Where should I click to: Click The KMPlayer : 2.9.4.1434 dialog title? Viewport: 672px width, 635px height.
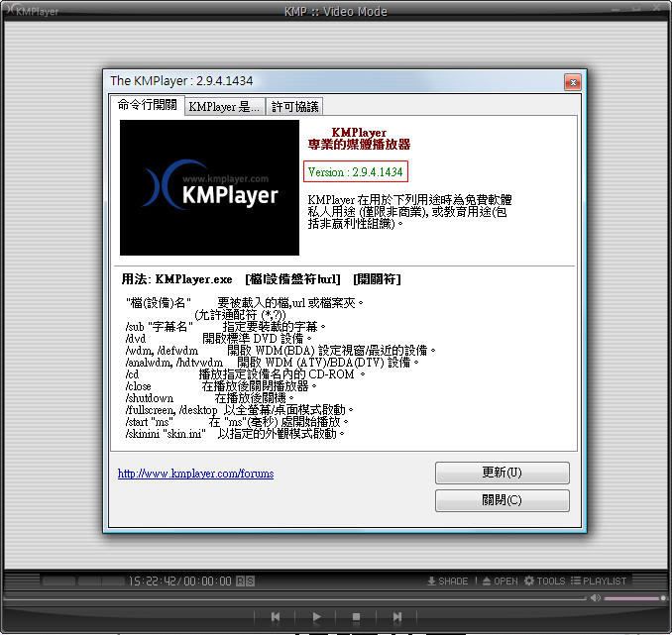tap(181, 81)
